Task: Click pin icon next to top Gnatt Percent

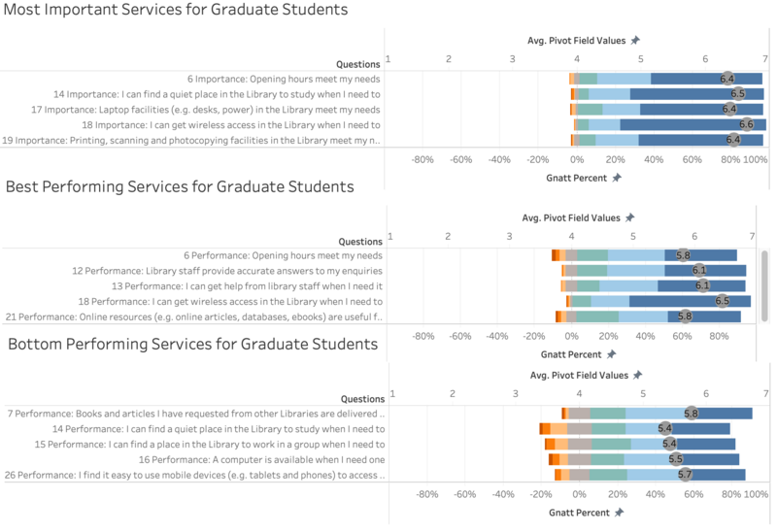Action: pyautogui.click(x=617, y=178)
